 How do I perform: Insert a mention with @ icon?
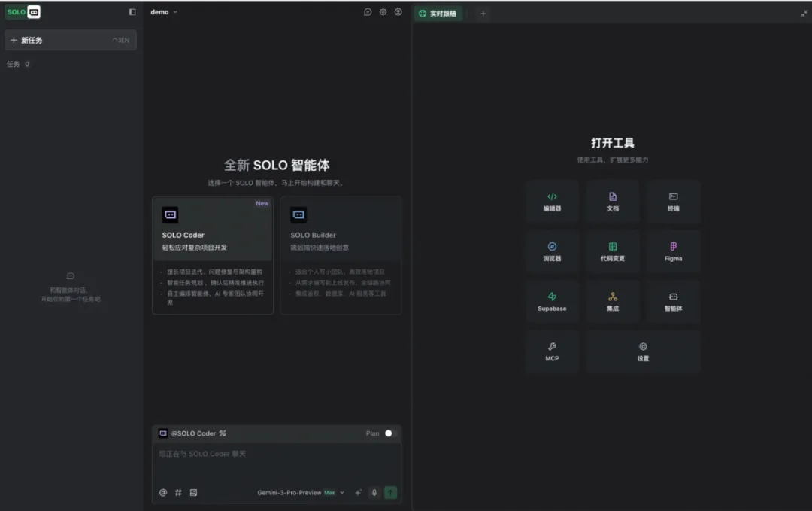coord(163,492)
